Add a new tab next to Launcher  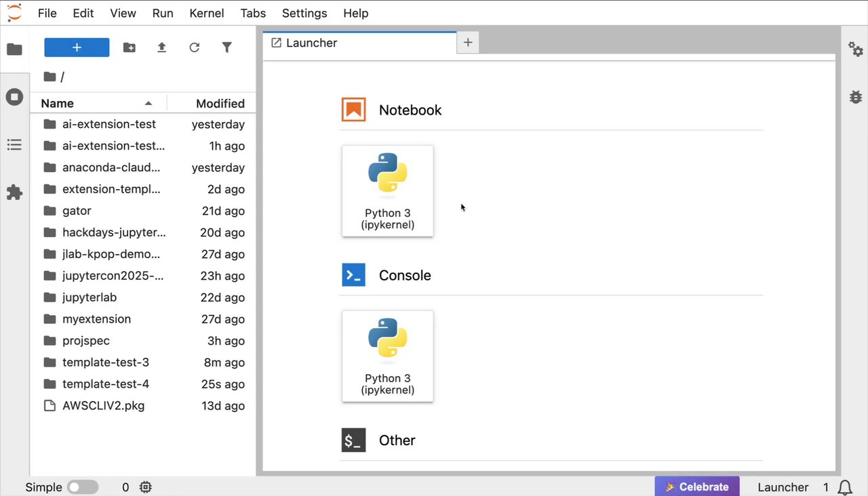(x=468, y=43)
